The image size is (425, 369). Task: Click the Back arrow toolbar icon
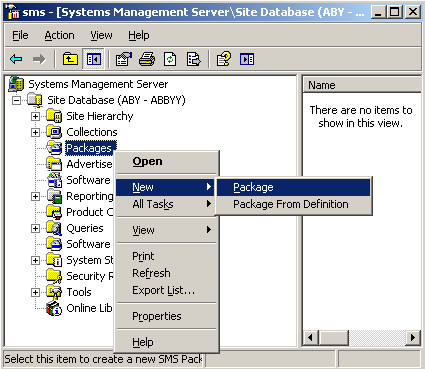click(x=16, y=60)
